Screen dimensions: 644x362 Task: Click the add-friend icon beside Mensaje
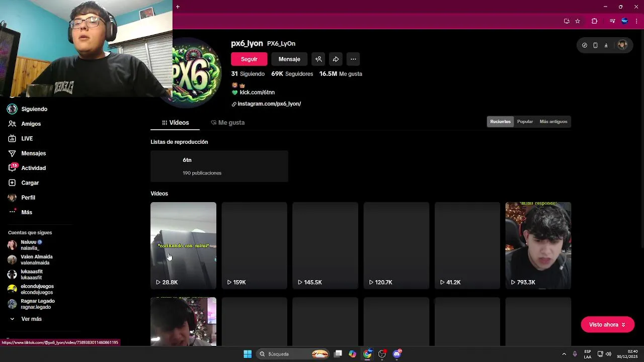click(318, 59)
